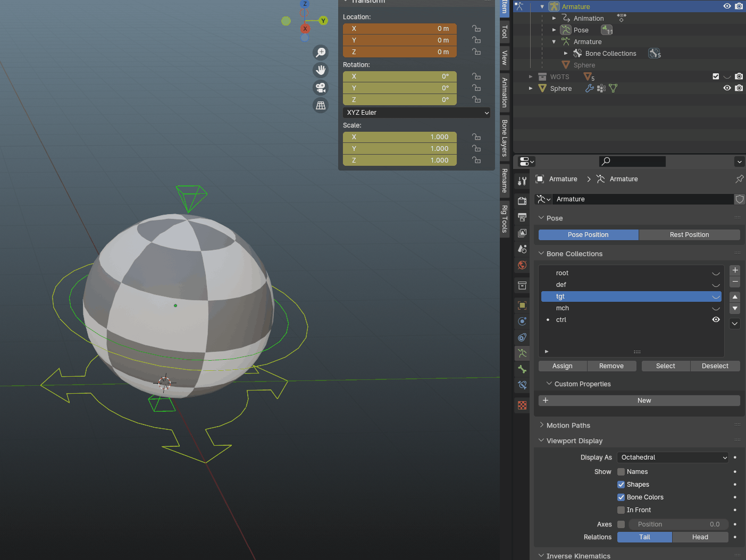
Task: Switch perspective/orthographic grid icon
Action: (321, 105)
